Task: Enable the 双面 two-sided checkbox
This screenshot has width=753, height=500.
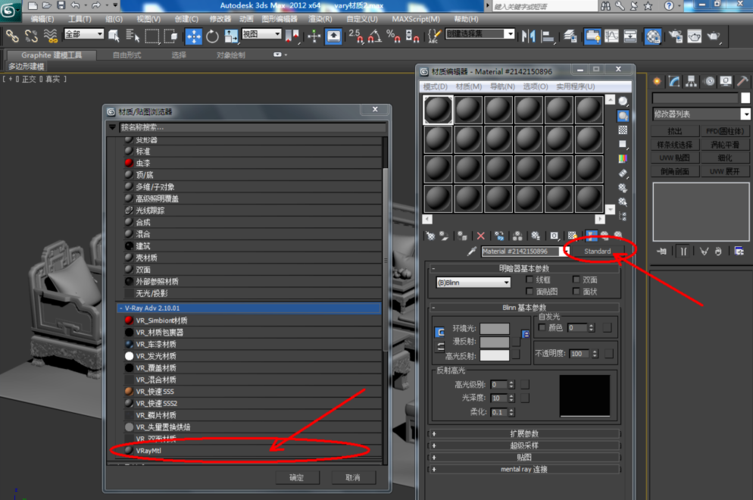Action: coord(576,280)
